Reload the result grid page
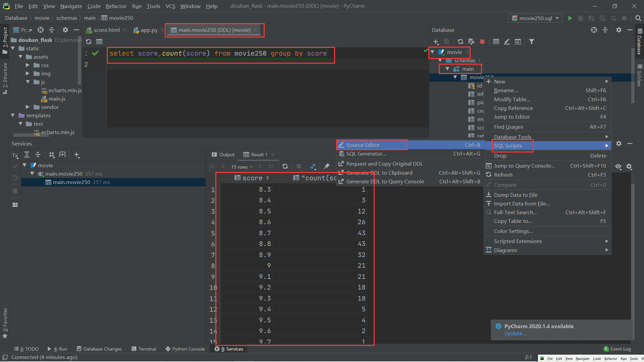644x362 pixels. click(285, 166)
